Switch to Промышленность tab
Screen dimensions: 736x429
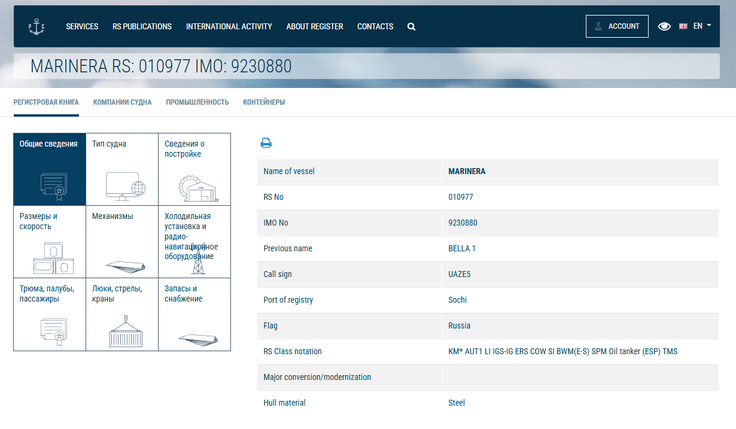pos(197,102)
